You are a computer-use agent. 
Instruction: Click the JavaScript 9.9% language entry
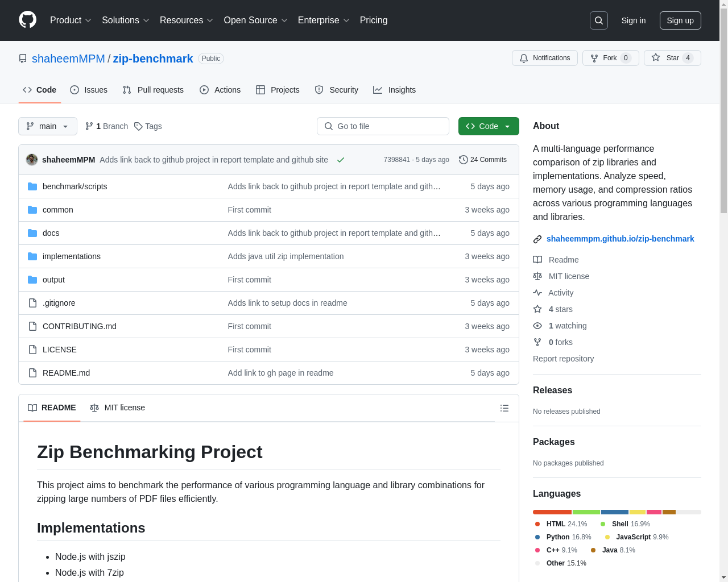636,537
